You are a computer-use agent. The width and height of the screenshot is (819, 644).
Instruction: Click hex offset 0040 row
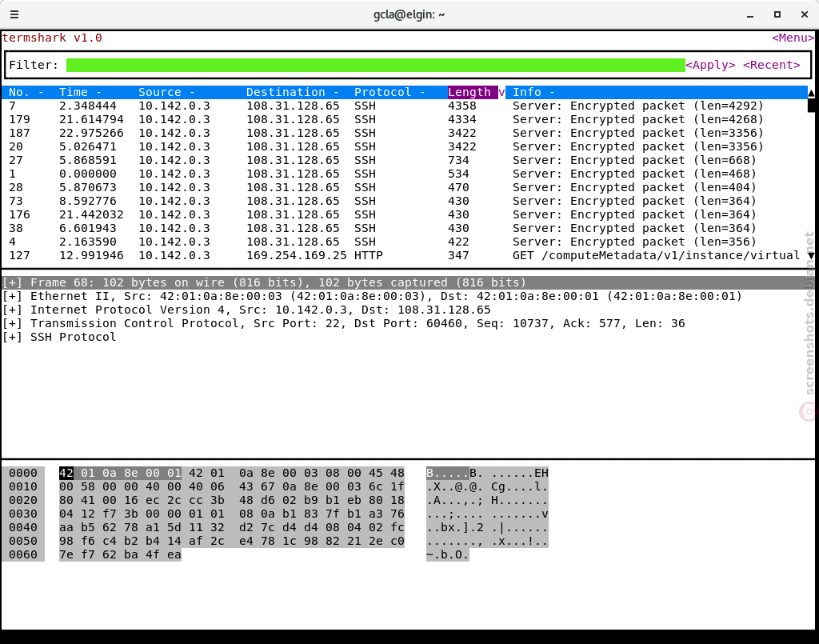point(23,527)
